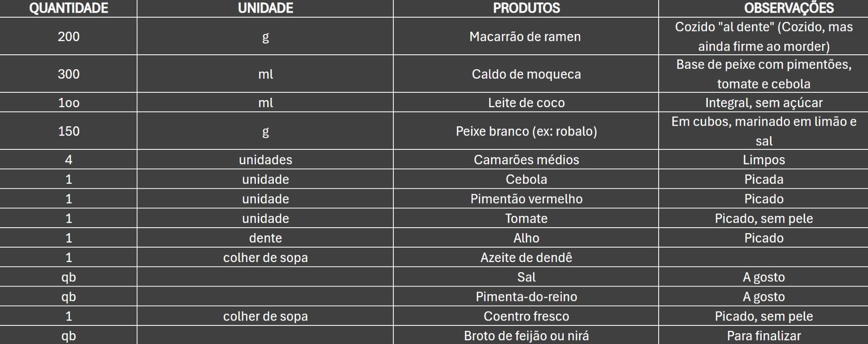This screenshot has width=868, height=344.
Task: Select the empty observation cell for Azeite de dendê
Action: pos(764,257)
